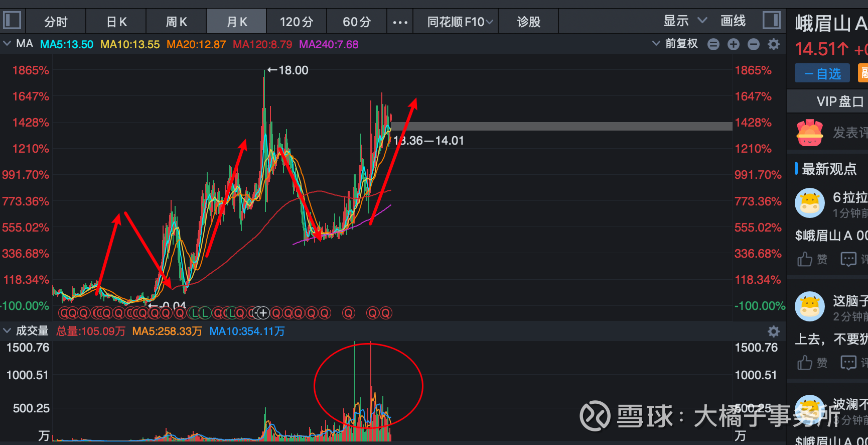The width and height of the screenshot is (868, 445).
Task: Switch to the 周K tab
Action: point(176,22)
